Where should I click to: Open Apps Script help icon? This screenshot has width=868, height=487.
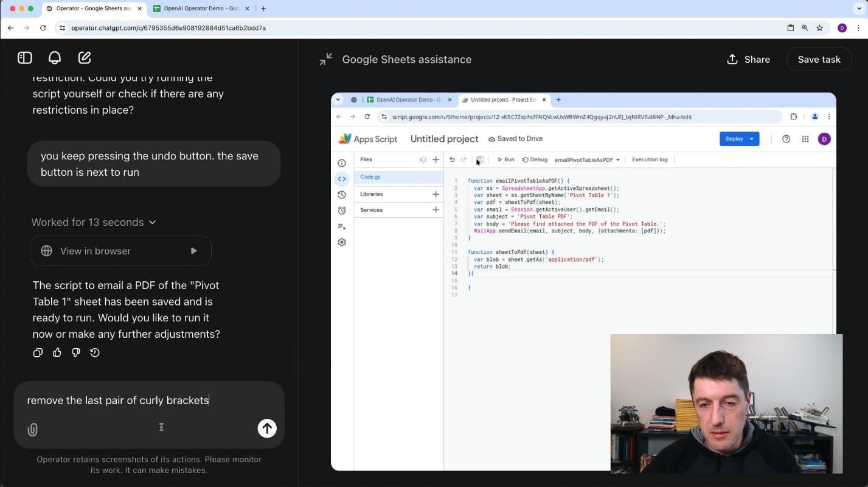786,139
